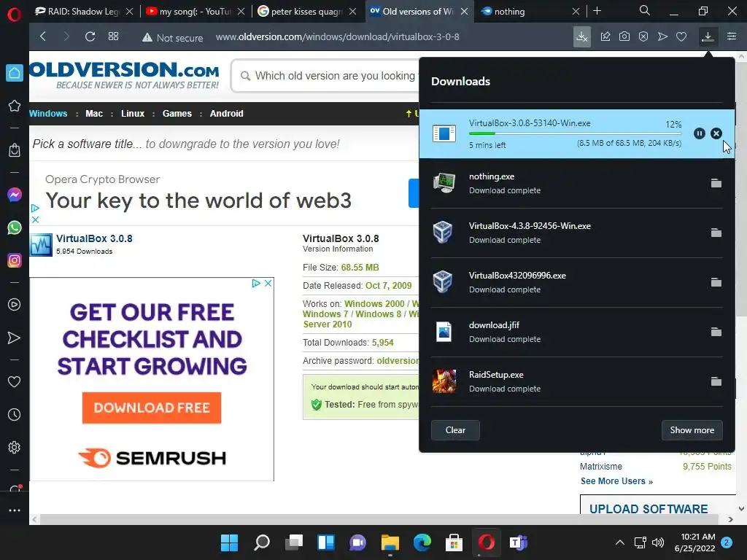747x560 pixels.
Task: Open Messenger in the Opera sidebar
Action: pyautogui.click(x=15, y=195)
